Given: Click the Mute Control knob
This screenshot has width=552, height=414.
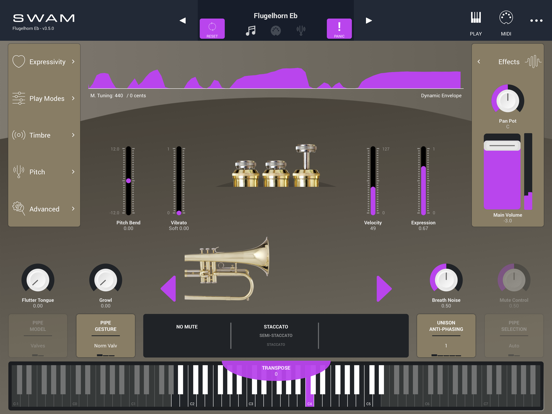Looking at the screenshot, I should 514,280.
